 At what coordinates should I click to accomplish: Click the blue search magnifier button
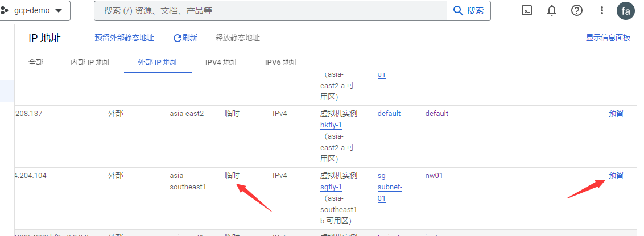468,10
